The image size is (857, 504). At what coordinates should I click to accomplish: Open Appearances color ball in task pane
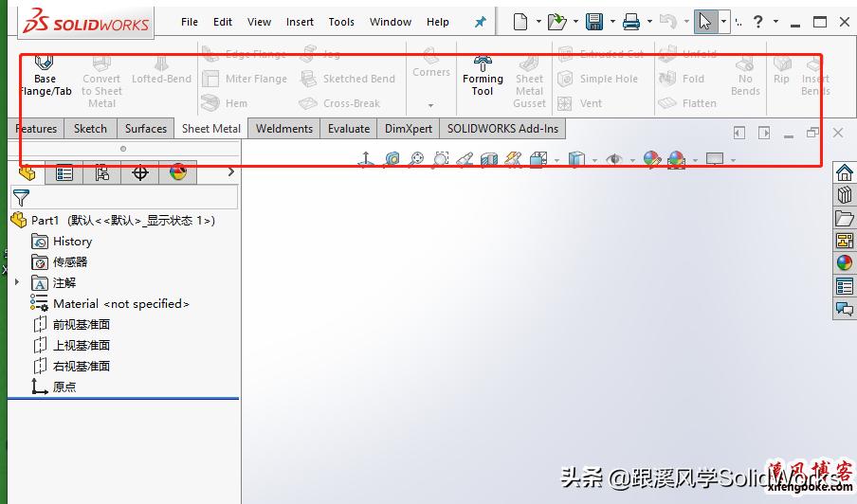tap(845, 262)
